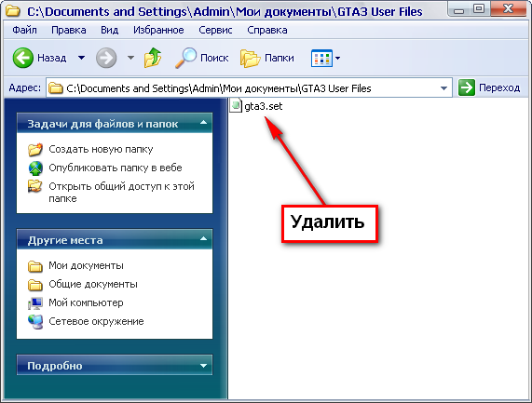Screen dimensions: 532x403
Task: Expand the address bar dropdown
Action: coord(443,88)
